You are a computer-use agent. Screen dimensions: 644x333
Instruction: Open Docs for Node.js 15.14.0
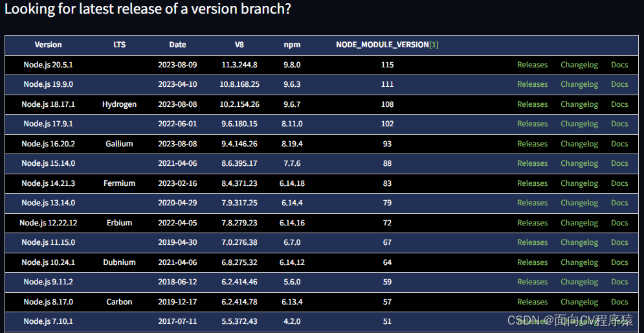coord(619,163)
